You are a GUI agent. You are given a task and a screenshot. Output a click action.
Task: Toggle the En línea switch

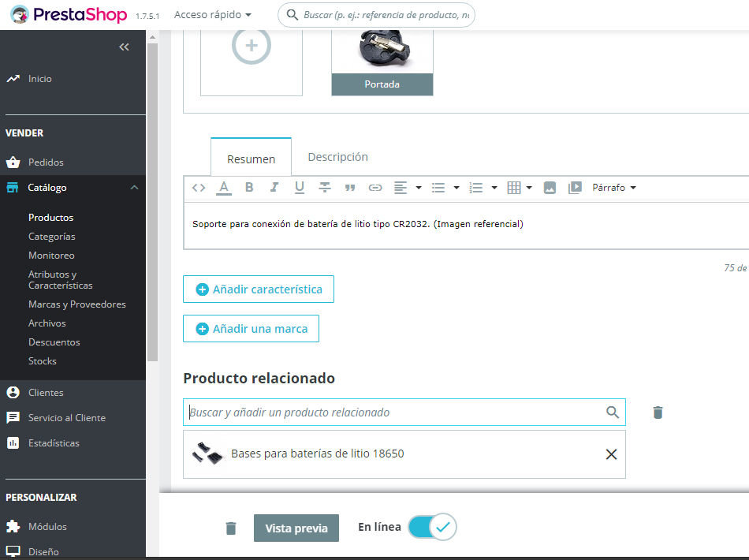[x=432, y=527]
